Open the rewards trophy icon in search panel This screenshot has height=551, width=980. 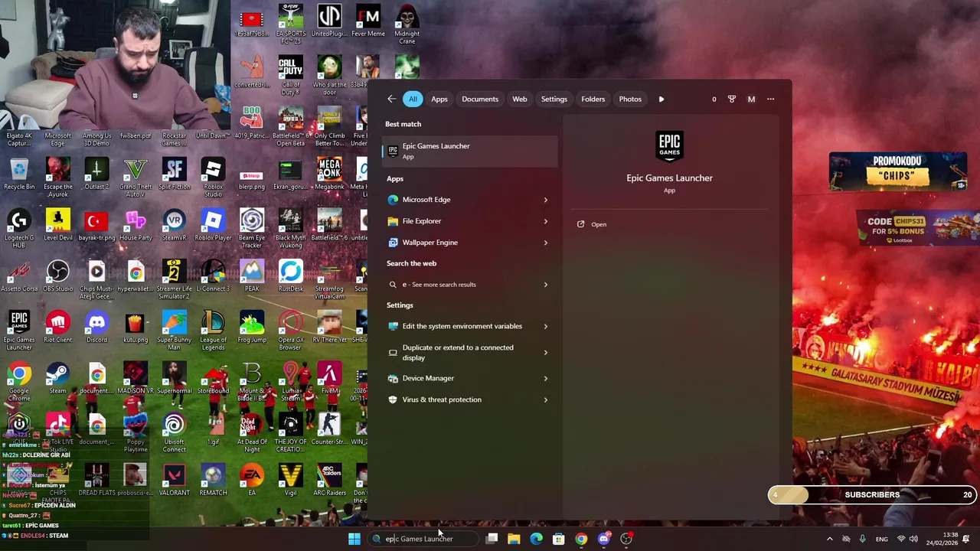pyautogui.click(x=731, y=99)
